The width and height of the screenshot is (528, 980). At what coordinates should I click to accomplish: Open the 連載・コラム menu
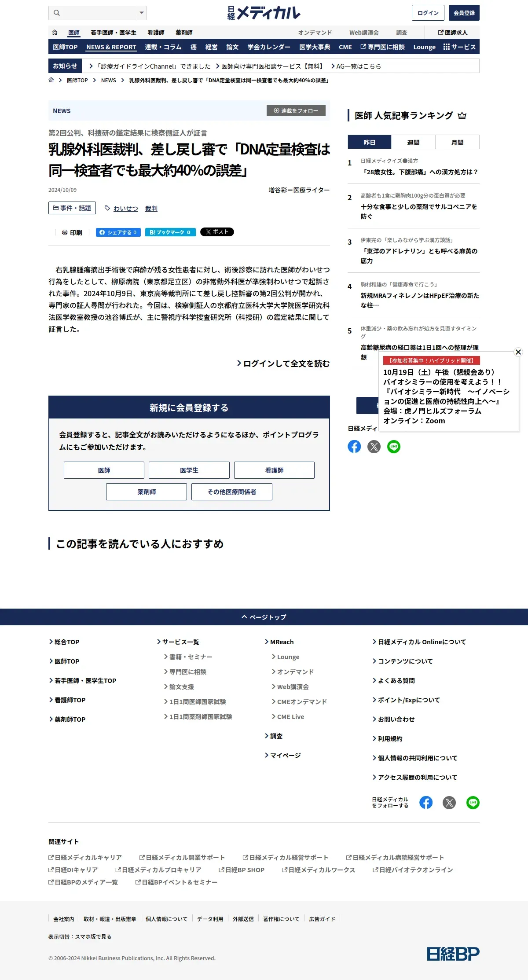(163, 47)
